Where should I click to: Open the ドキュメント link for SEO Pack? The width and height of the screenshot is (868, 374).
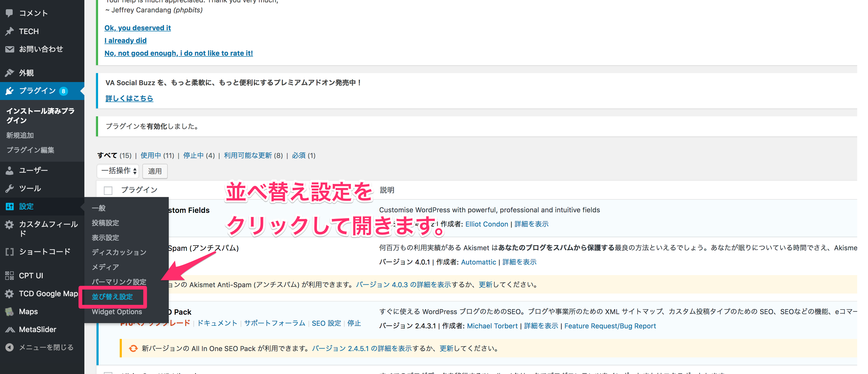pyautogui.click(x=217, y=323)
